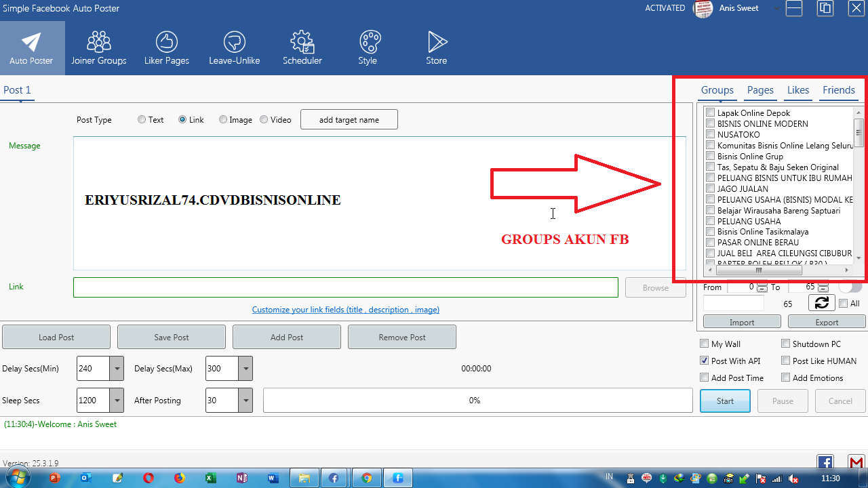
Task: Open Outlook from the taskbar
Action: pos(86,478)
